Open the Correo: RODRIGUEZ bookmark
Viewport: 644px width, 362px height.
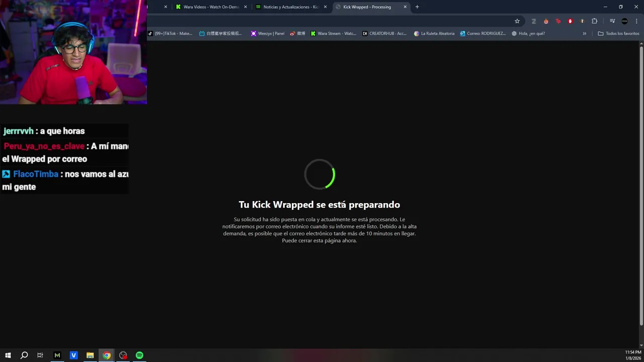pos(482,34)
